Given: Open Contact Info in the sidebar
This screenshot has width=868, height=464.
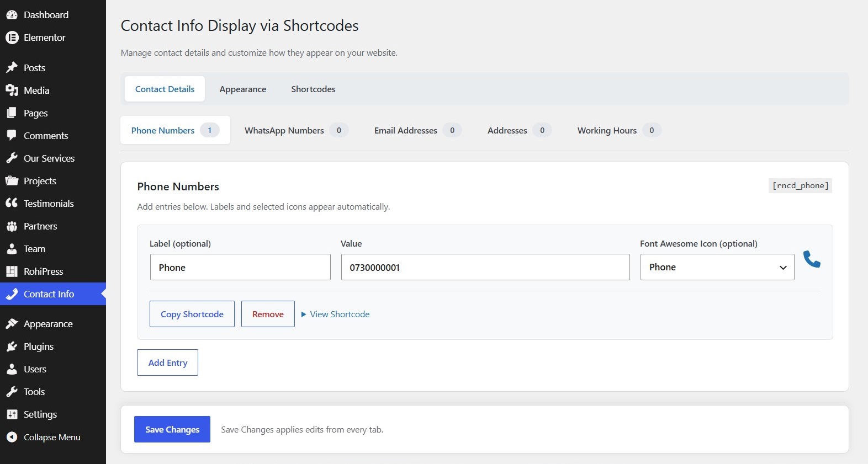Looking at the screenshot, I should coord(53,294).
